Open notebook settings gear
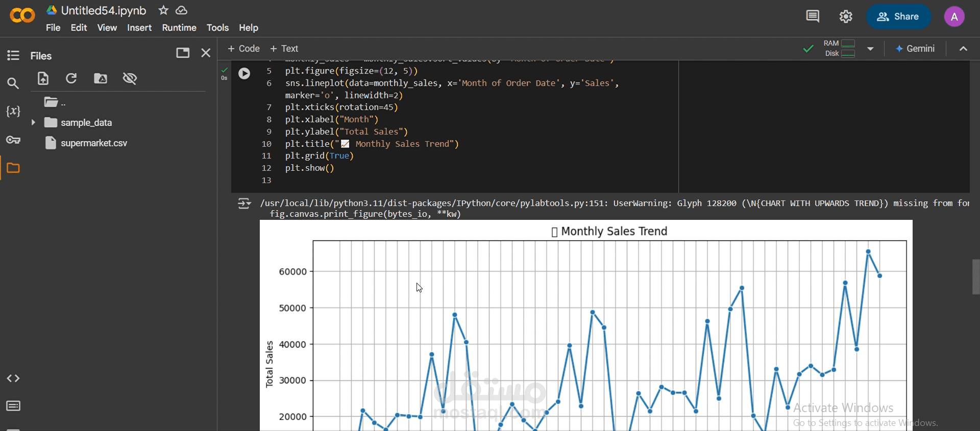Viewport: 980px width, 431px height. click(x=846, y=16)
